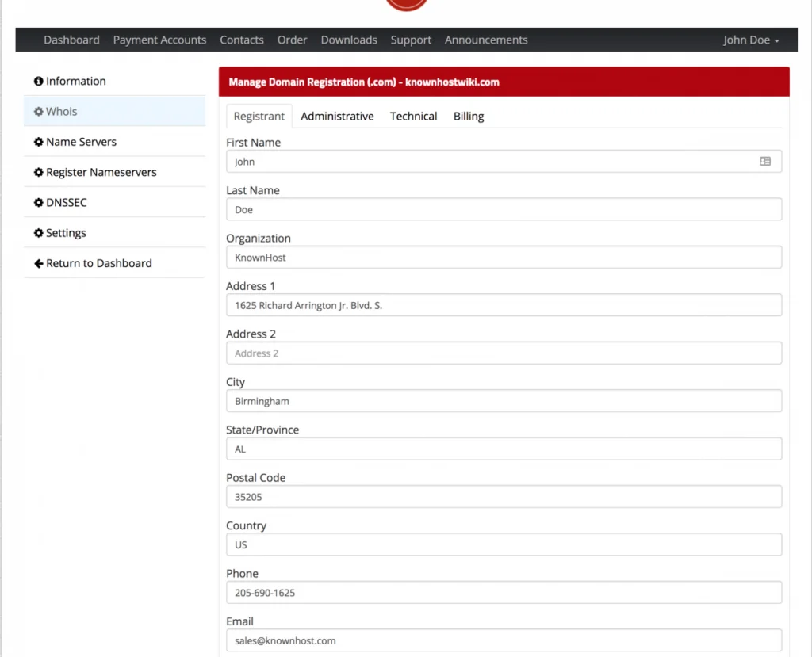Open Settings in the sidebar
Image resolution: width=812 pixels, height=657 pixels.
pos(114,233)
